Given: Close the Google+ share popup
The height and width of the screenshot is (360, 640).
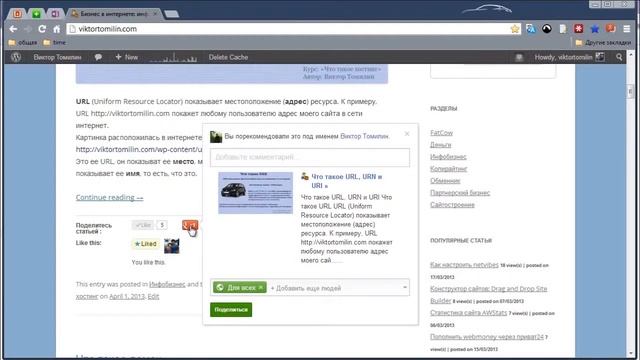Looking at the screenshot, I should [407, 134].
